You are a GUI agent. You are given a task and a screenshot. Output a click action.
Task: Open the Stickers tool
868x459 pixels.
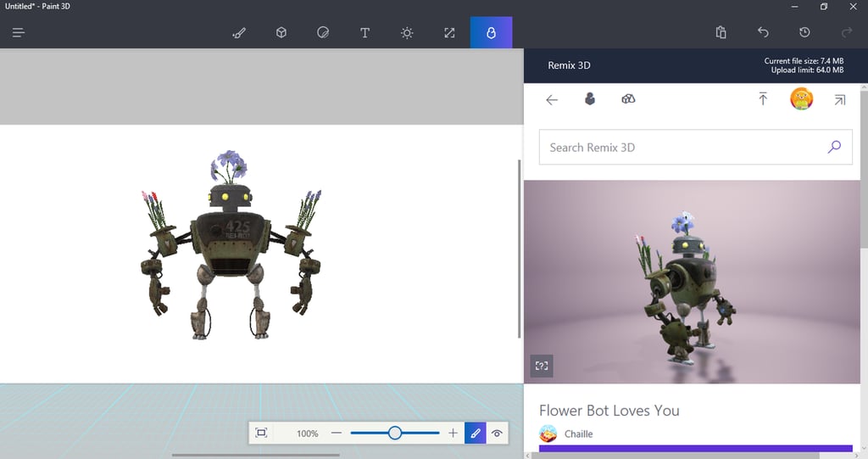coord(323,33)
